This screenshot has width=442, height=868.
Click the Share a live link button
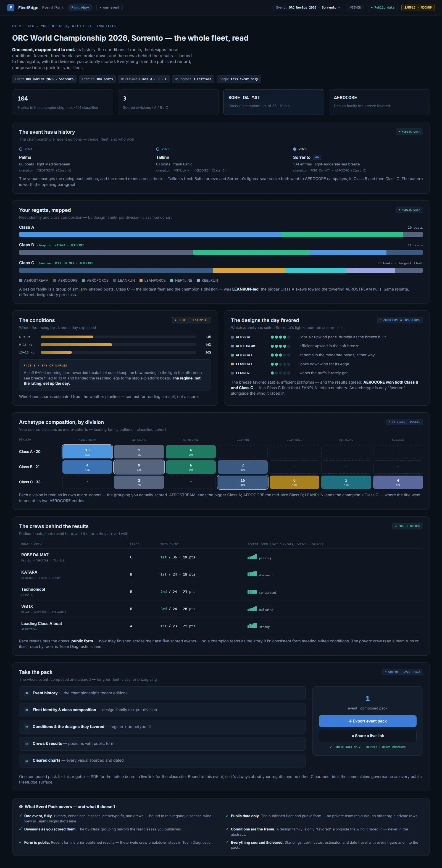[367, 736]
